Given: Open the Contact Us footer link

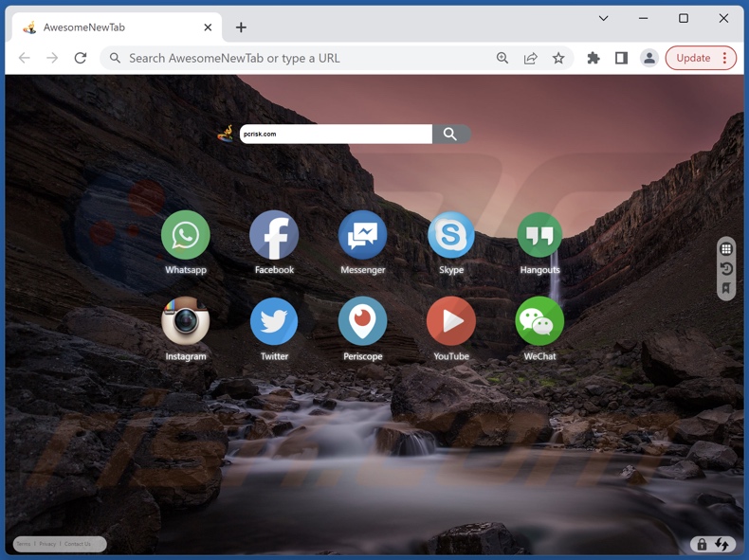Looking at the screenshot, I should pos(78,544).
